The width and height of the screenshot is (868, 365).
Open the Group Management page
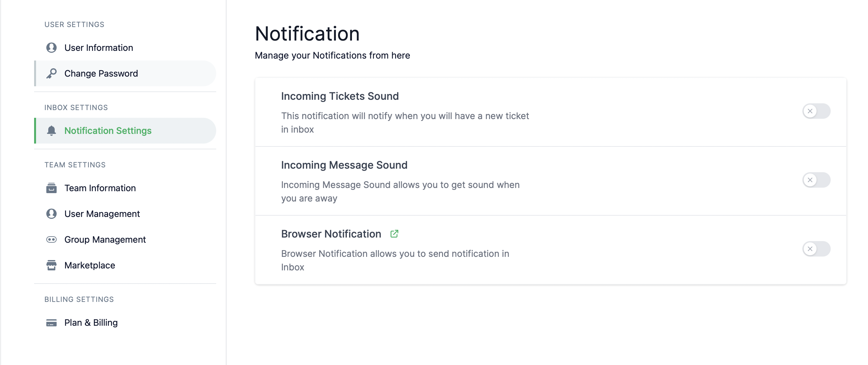click(x=105, y=239)
